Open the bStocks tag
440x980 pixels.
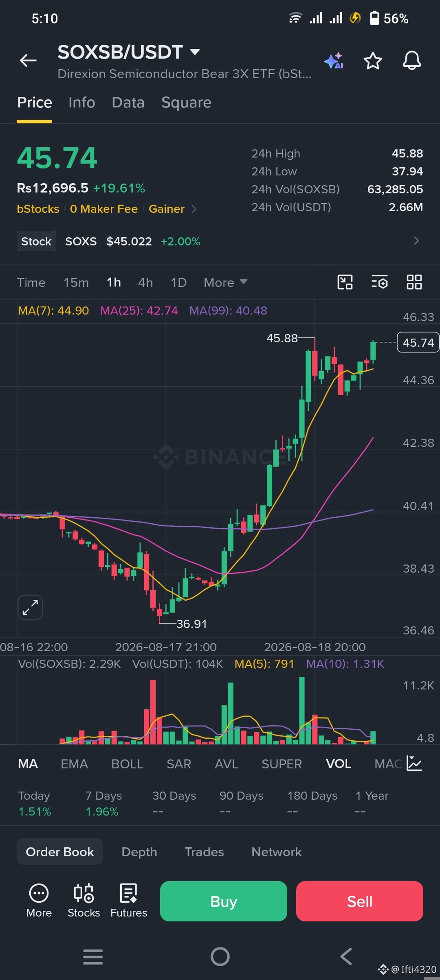click(x=38, y=209)
